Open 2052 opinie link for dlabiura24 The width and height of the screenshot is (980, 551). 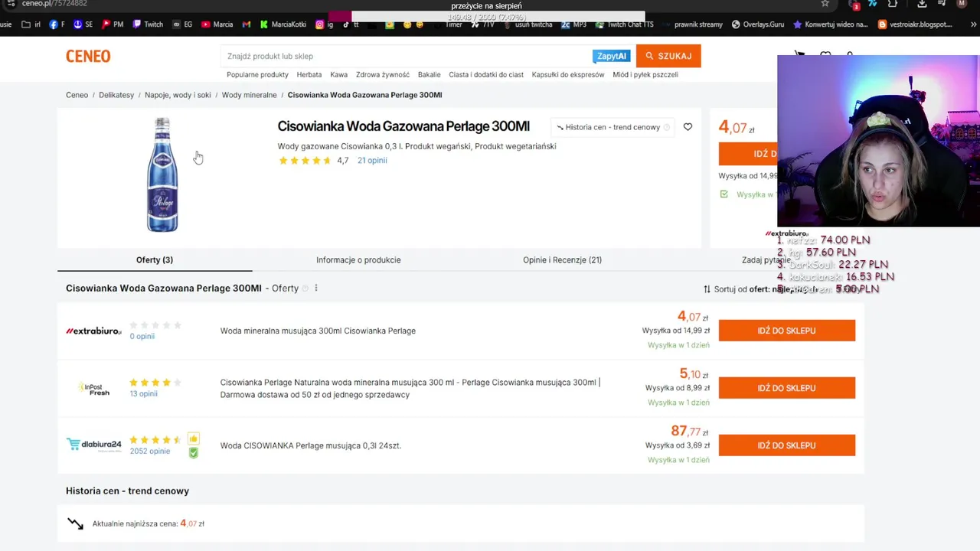pos(150,452)
